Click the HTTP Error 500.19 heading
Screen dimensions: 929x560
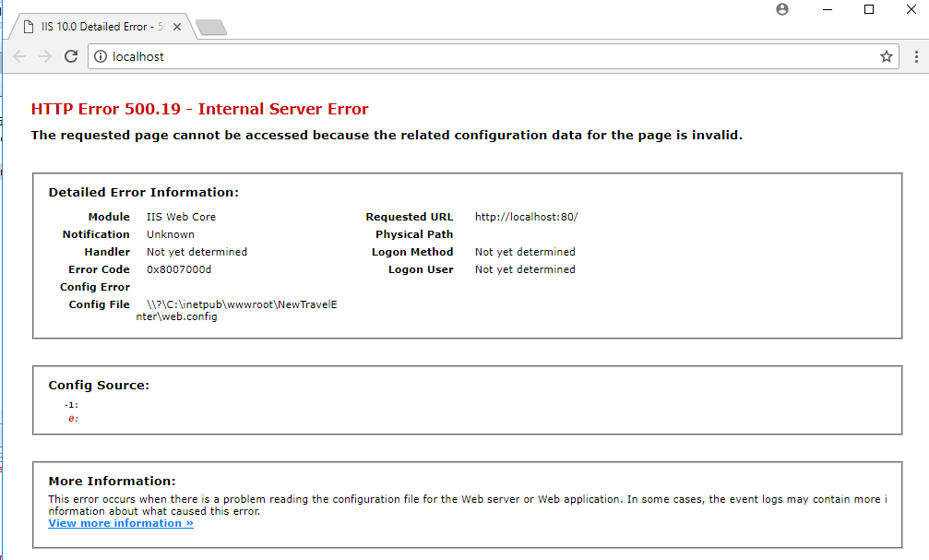pos(199,109)
